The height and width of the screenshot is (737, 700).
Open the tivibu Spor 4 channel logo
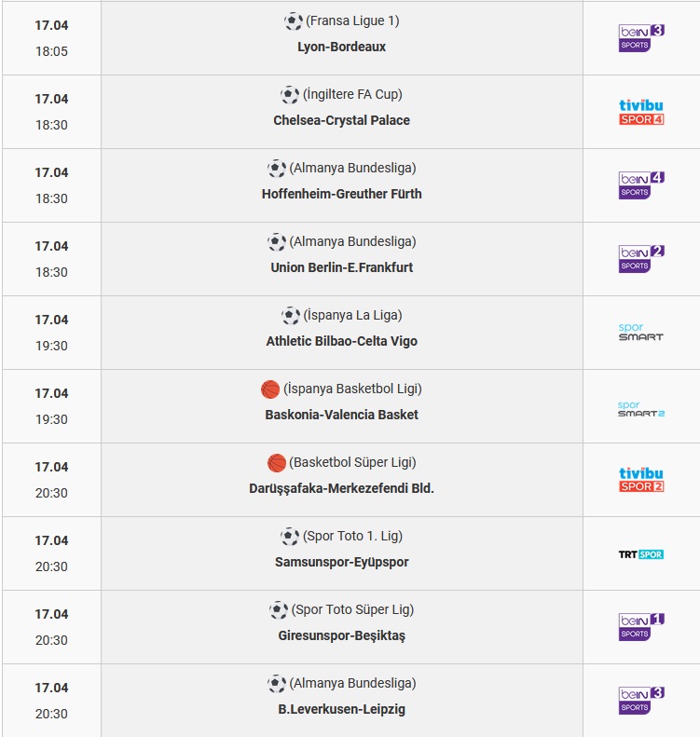(641, 112)
